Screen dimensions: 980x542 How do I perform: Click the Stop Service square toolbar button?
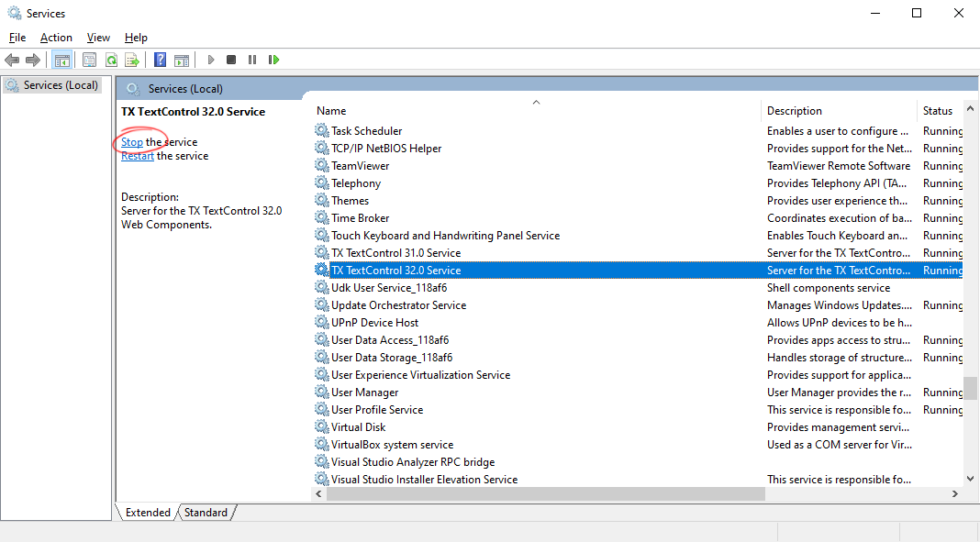[x=231, y=61]
